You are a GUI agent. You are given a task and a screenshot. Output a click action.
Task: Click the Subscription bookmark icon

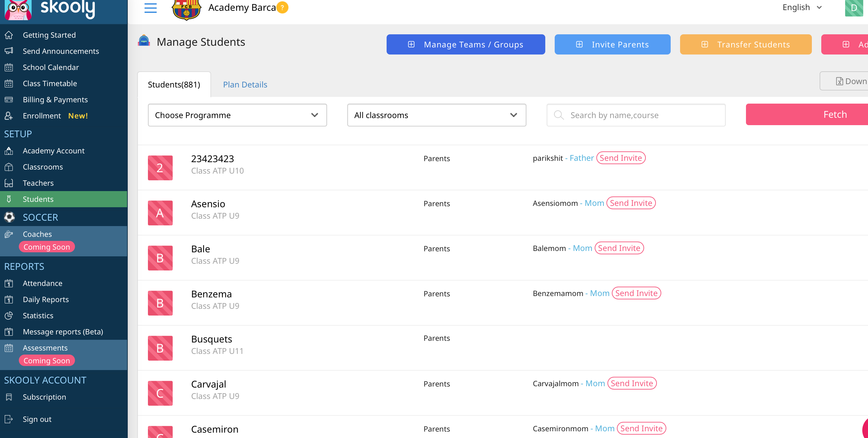click(9, 397)
